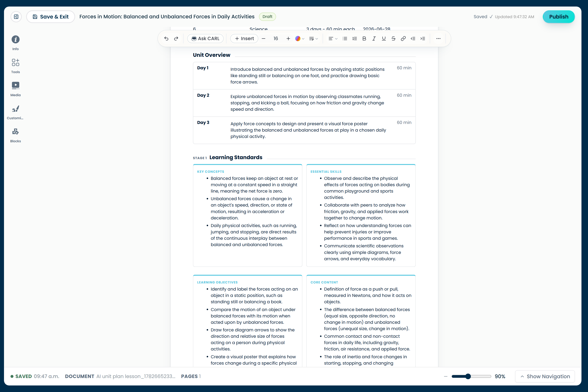Click Save & Exit button

51,17
